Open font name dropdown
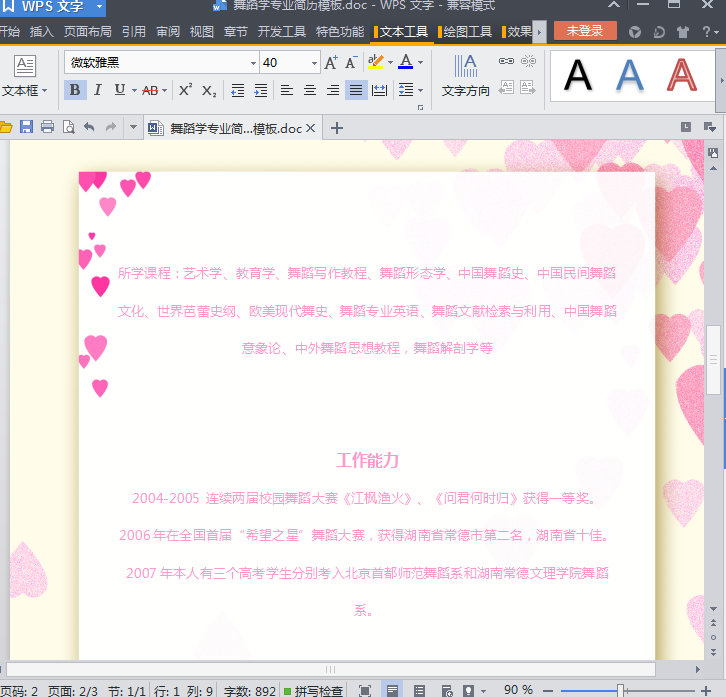Viewport: 726px width, 697px height. (253, 63)
